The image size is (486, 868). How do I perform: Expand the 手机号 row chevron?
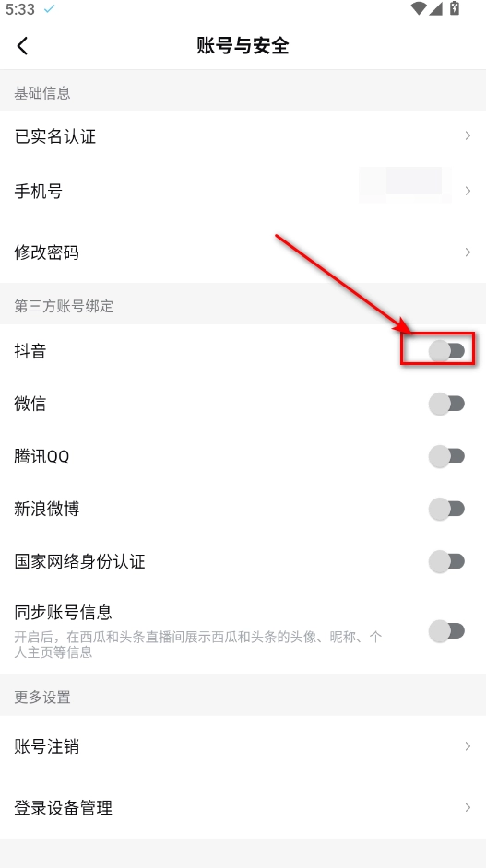click(468, 191)
